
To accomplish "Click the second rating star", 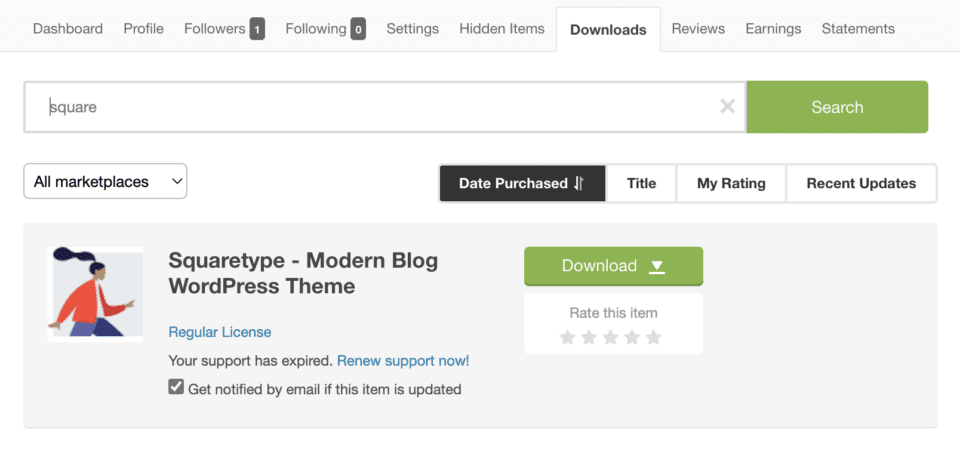I will [x=589, y=338].
